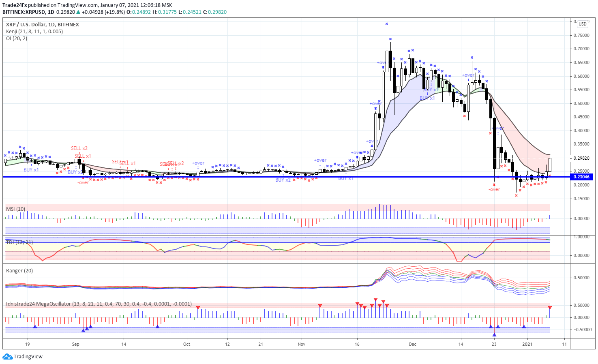The image size is (598, 364).
Task: Click the USD currency button on price scale
Action: (583, 24)
